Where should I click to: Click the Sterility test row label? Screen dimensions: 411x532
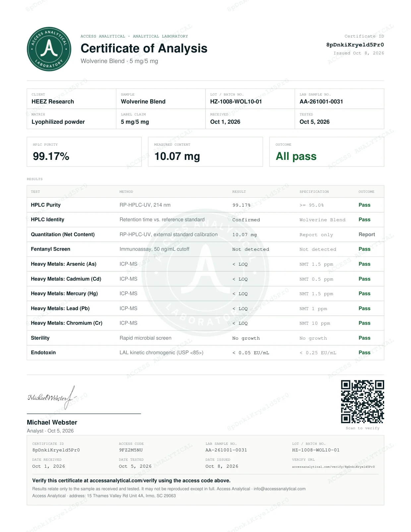tap(40, 338)
